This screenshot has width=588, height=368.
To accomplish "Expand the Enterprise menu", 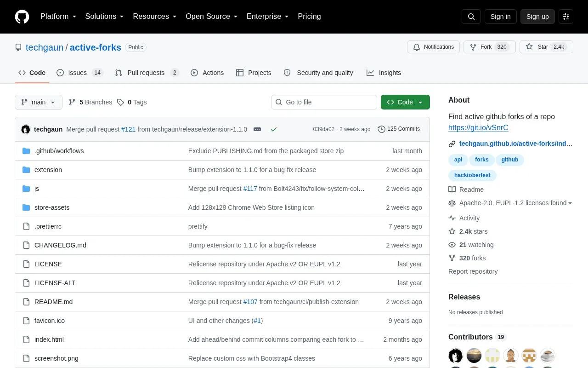I will click(x=268, y=17).
